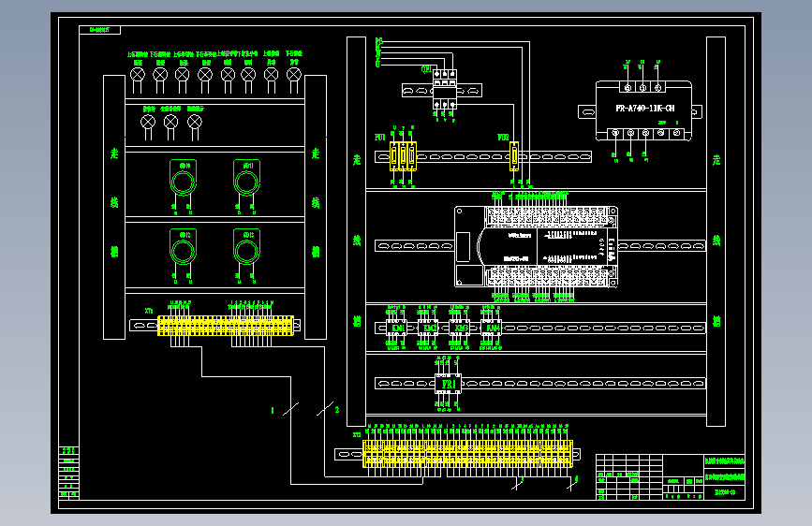Screen dimensions: 812x526
Task: Select the lower terminal row of the inverter
Action: (x=646, y=133)
